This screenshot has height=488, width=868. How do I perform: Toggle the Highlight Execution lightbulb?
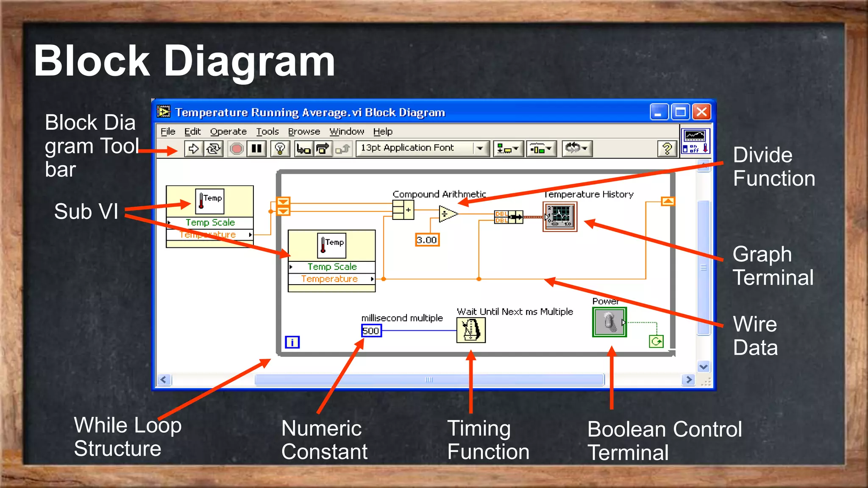pos(280,149)
